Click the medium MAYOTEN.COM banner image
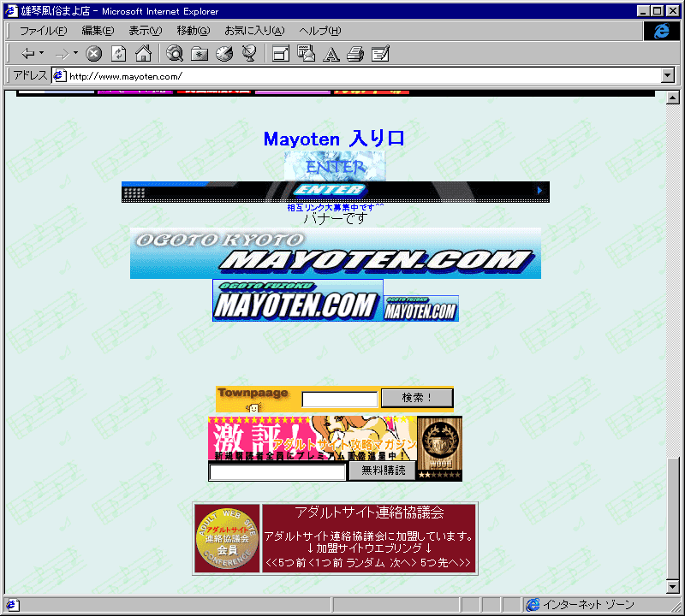The image size is (685, 616). (298, 300)
